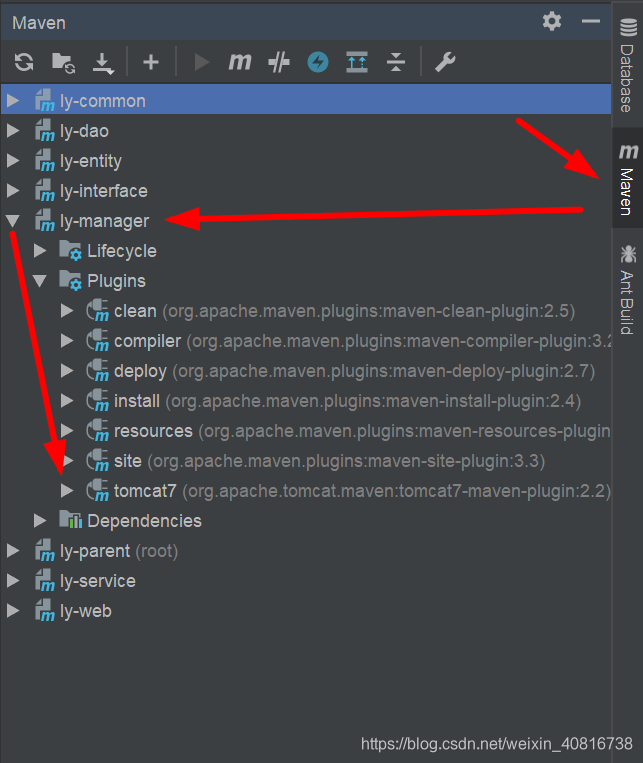
Task: Expand the Dependencies node
Action: click(x=40, y=521)
